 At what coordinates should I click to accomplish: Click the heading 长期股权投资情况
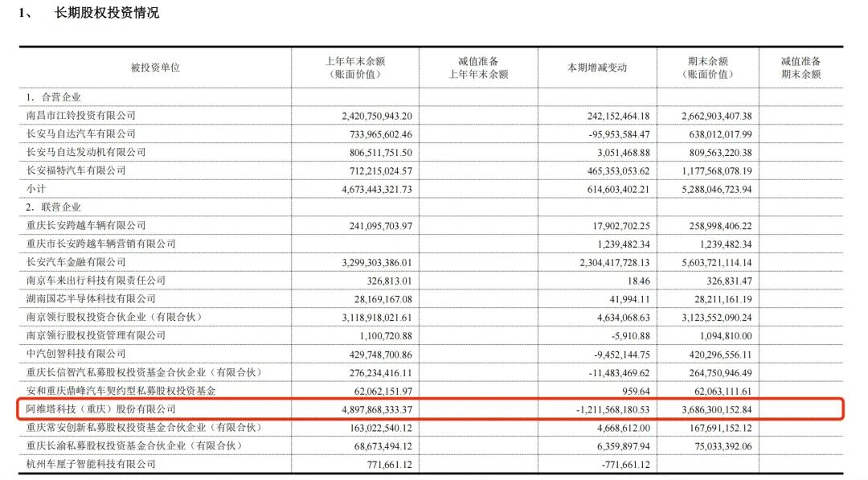[x=106, y=13]
